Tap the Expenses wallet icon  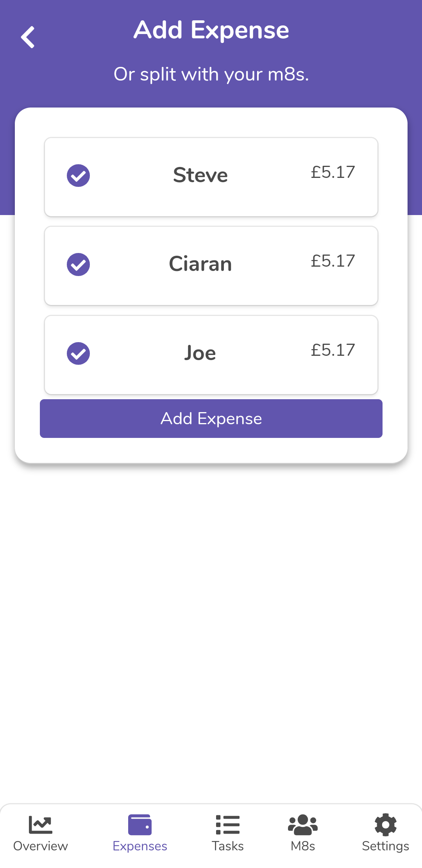pos(140,824)
